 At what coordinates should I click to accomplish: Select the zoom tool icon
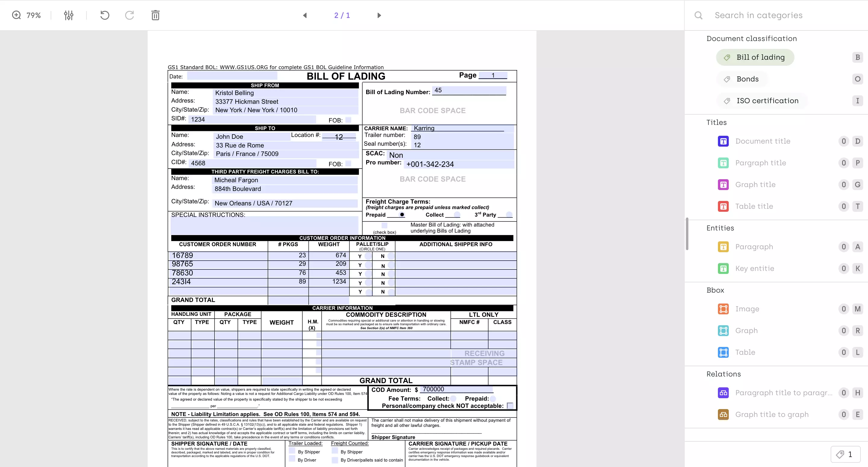(x=16, y=15)
